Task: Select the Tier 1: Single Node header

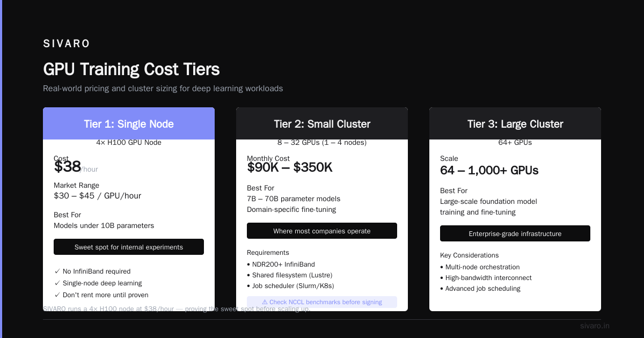Action: pos(129,124)
